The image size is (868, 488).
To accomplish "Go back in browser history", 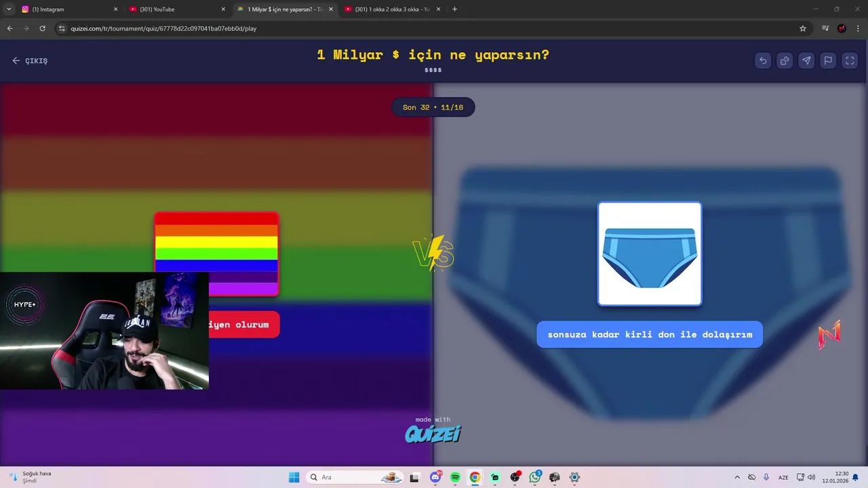I will [9, 28].
